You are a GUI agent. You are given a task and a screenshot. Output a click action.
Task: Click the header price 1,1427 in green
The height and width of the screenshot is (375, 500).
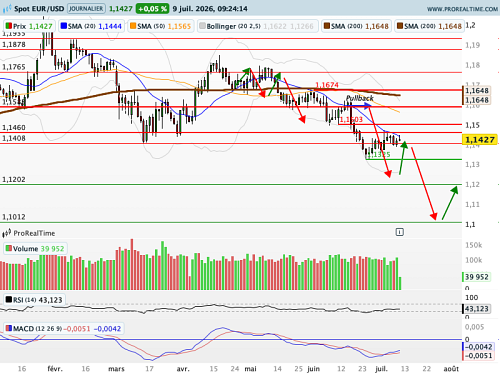pyautogui.click(x=121, y=9)
